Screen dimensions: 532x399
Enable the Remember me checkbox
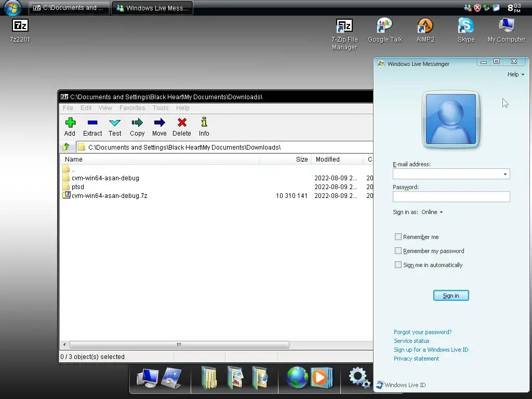click(x=398, y=236)
